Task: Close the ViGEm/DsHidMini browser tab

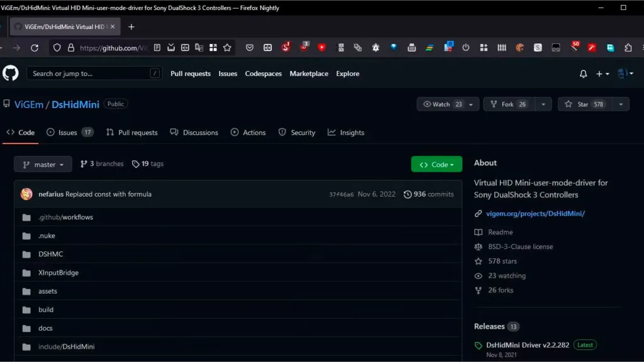Action: 113,26
